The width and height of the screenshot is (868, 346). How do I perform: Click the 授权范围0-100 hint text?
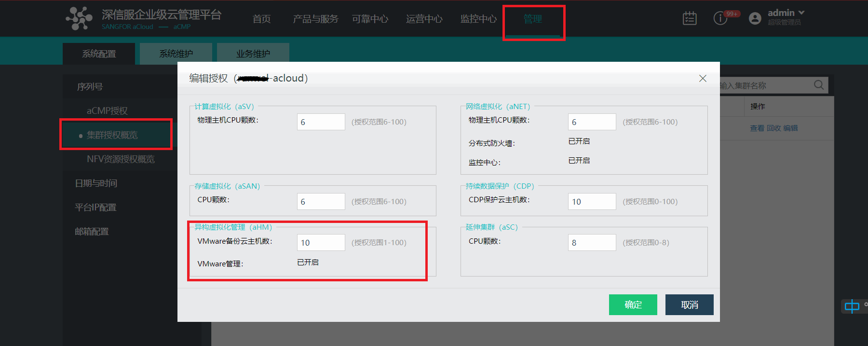tap(650, 201)
